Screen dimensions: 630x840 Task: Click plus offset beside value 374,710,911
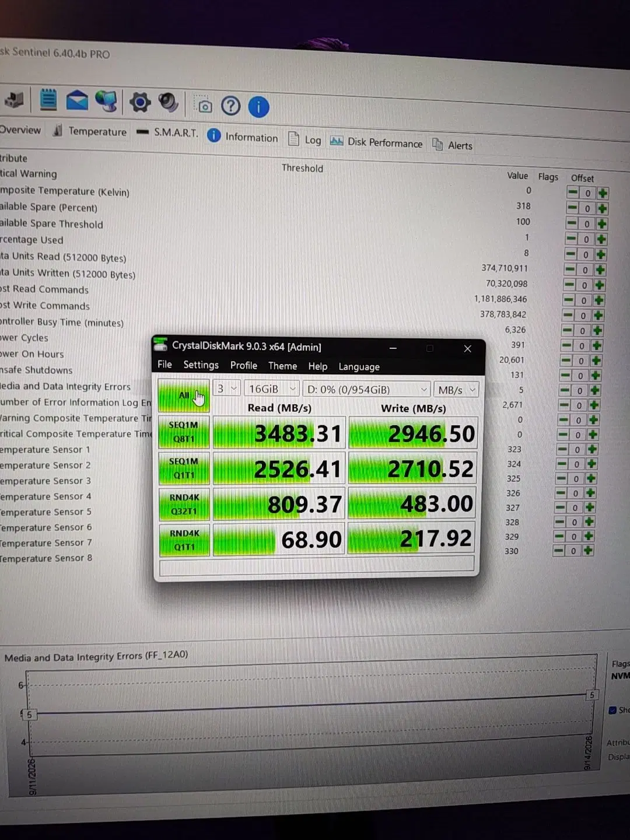pos(600,270)
